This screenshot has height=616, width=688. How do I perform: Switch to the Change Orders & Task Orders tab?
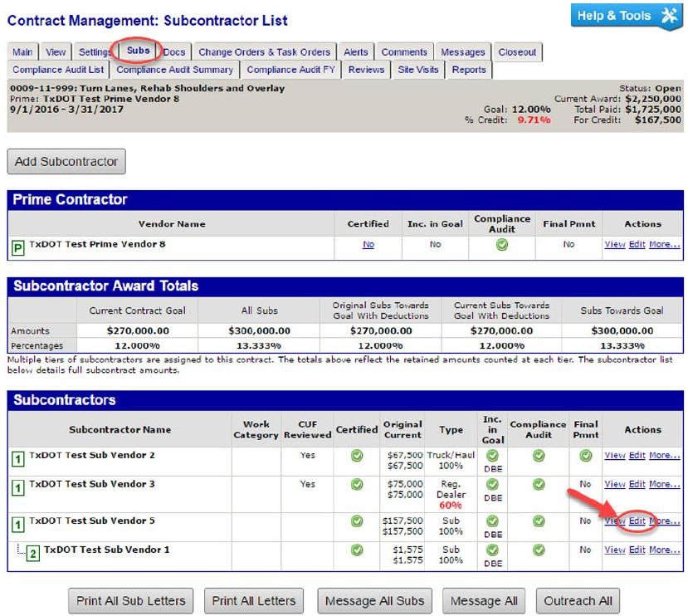pyautogui.click(x=264, y=52)
